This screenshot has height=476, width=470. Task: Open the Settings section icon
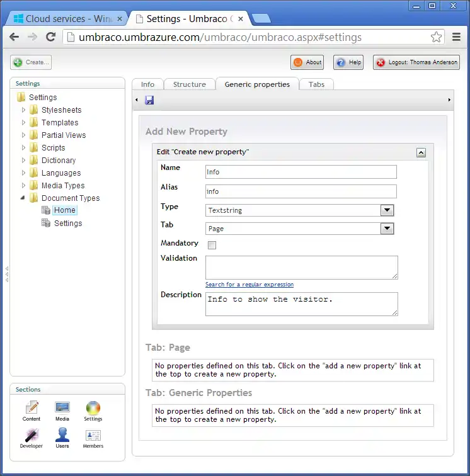coord(93,411)
